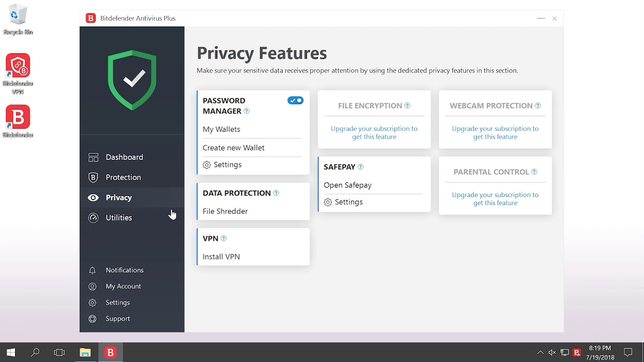644x362 pixels.
Task: Click the Privacy eye icon
Action: point(93,198)
